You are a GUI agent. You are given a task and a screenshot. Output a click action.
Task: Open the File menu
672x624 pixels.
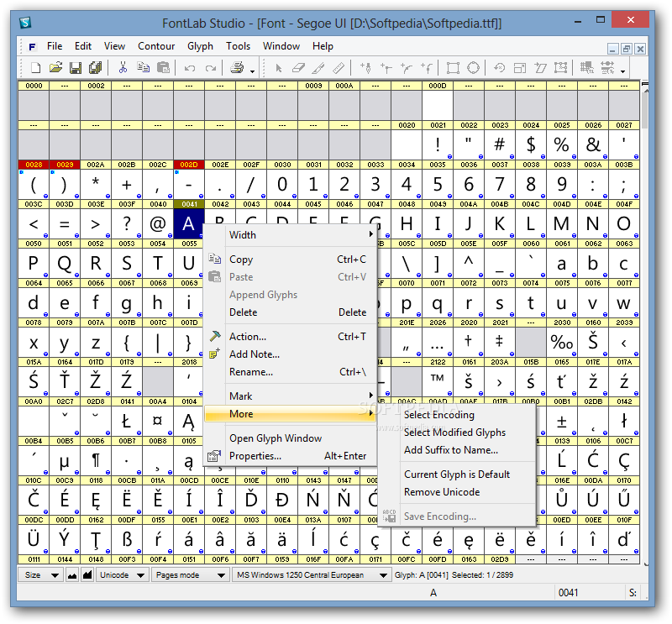tap(55, 46)
